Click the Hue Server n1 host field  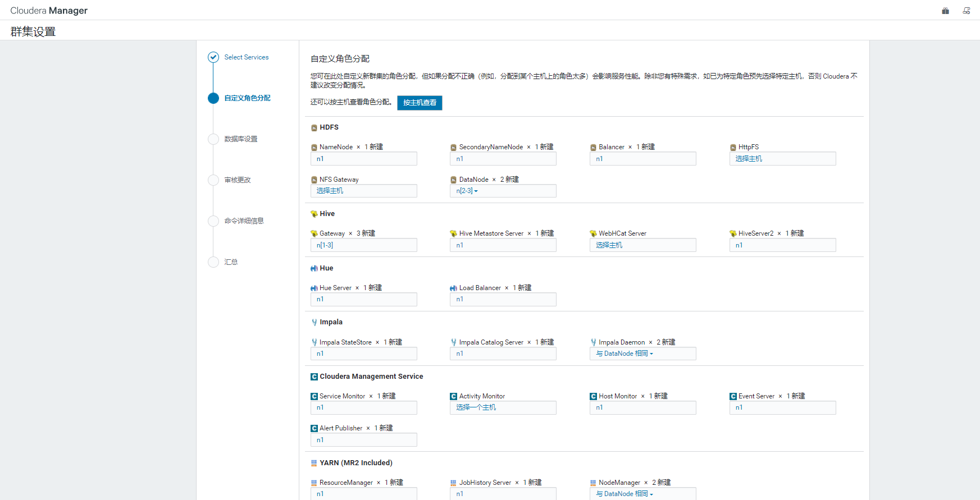click(x=363, y=299)
